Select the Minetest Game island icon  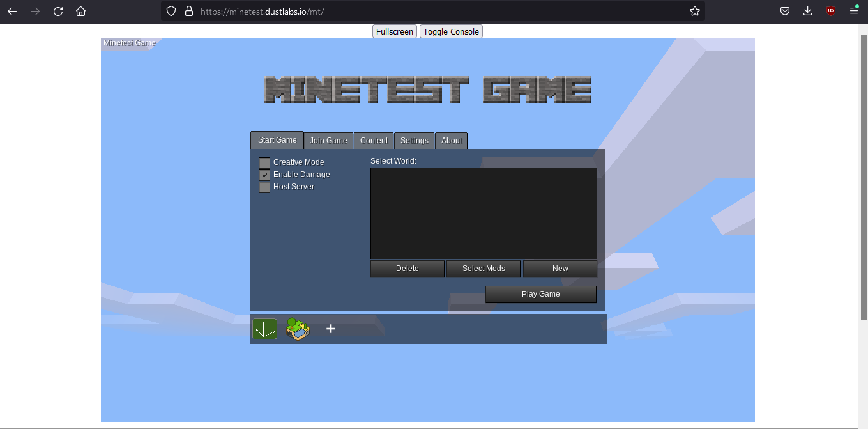[298, 329]
